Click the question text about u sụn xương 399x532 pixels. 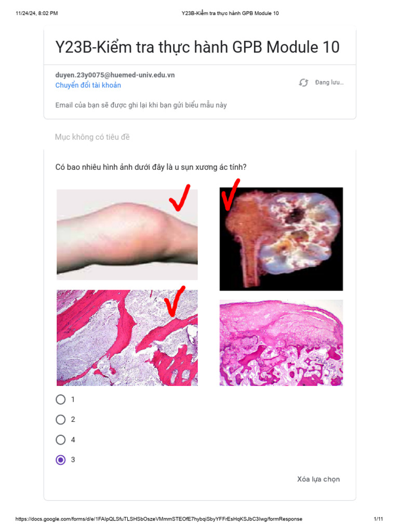[x=151, y=167]
